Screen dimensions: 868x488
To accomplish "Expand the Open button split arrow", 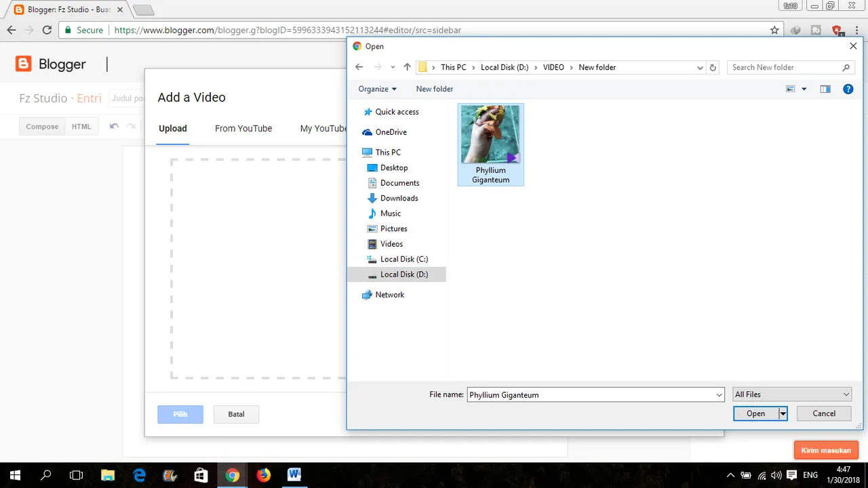I will [783, 413].
